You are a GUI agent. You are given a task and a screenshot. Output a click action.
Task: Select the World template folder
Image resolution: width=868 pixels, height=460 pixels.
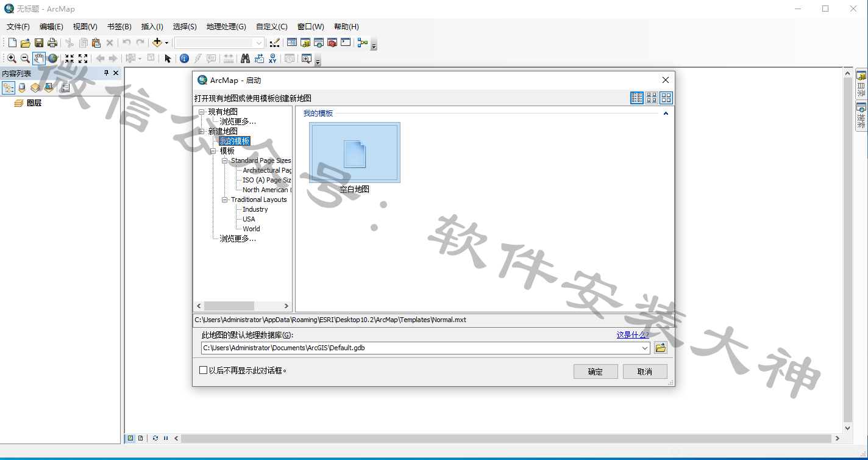[x=251, y=229]
